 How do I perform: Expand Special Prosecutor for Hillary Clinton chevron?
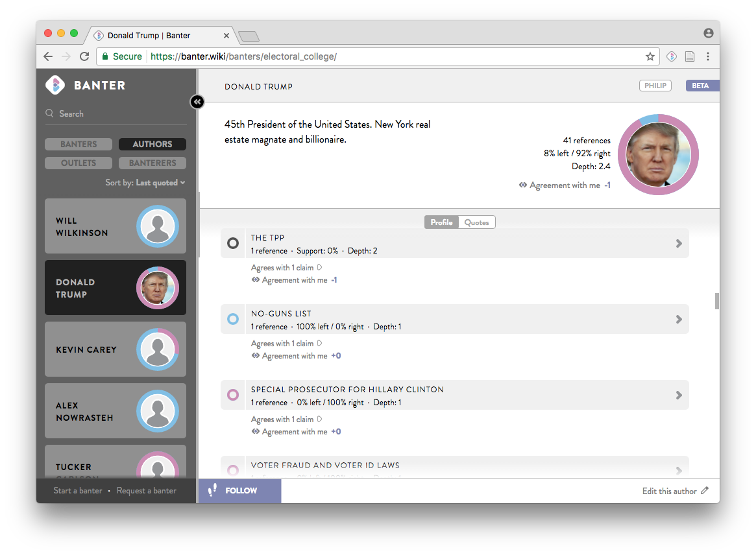[x=679, y=395]
